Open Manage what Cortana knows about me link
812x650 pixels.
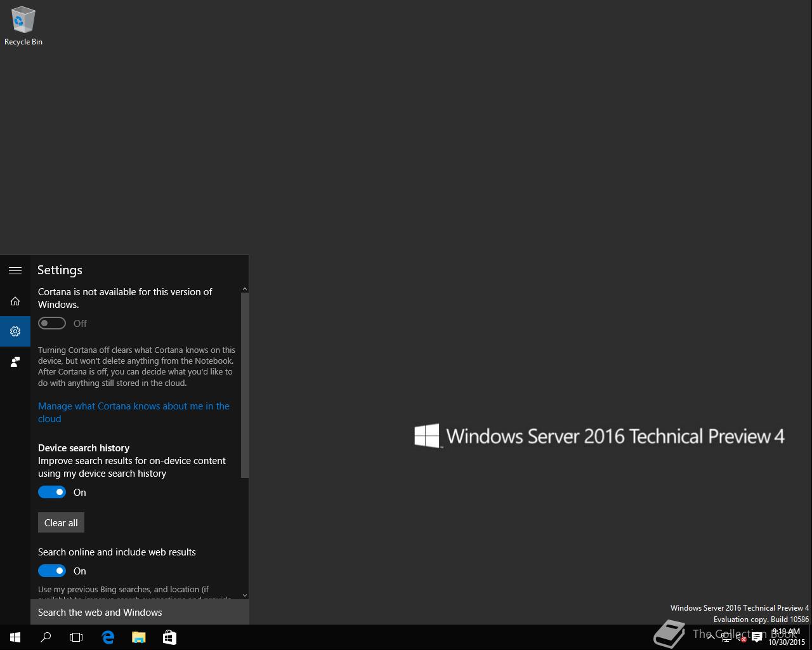[134, 413]
